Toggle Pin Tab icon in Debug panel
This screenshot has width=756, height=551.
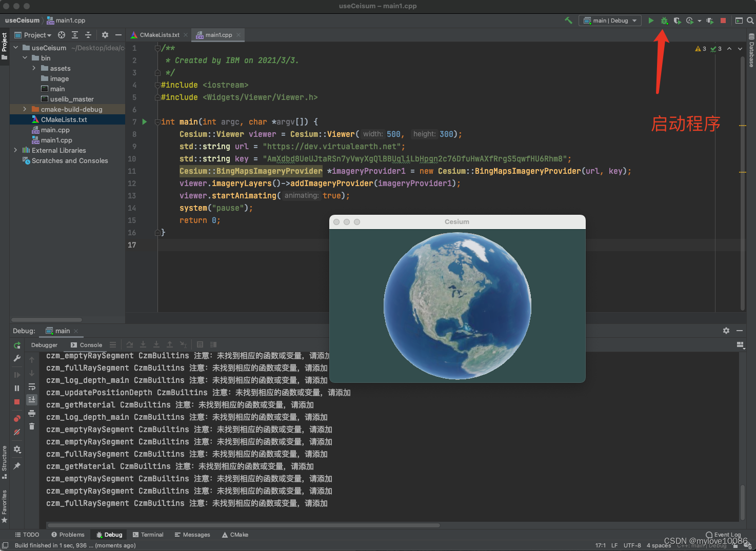[x=17, y=466]
